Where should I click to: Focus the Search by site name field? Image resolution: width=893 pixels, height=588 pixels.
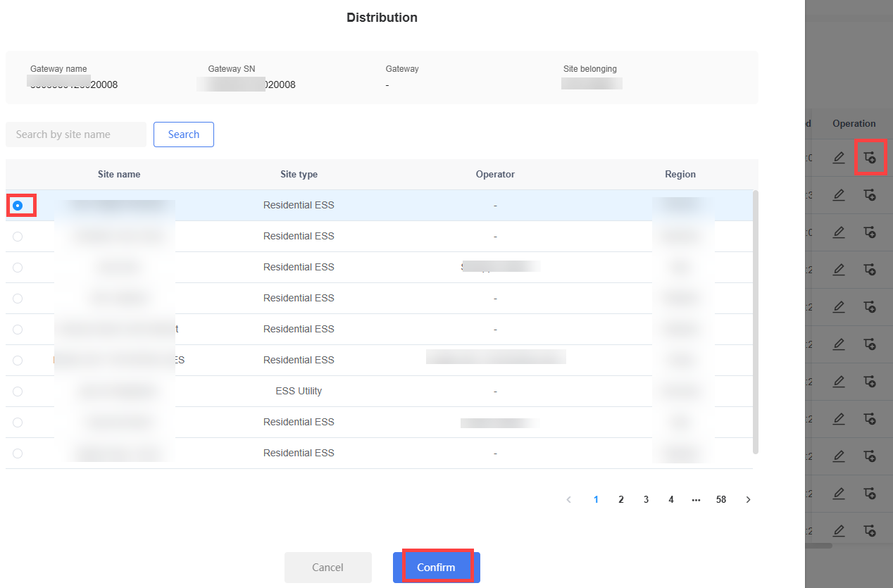pyautogui.click(x=76, y=135)
